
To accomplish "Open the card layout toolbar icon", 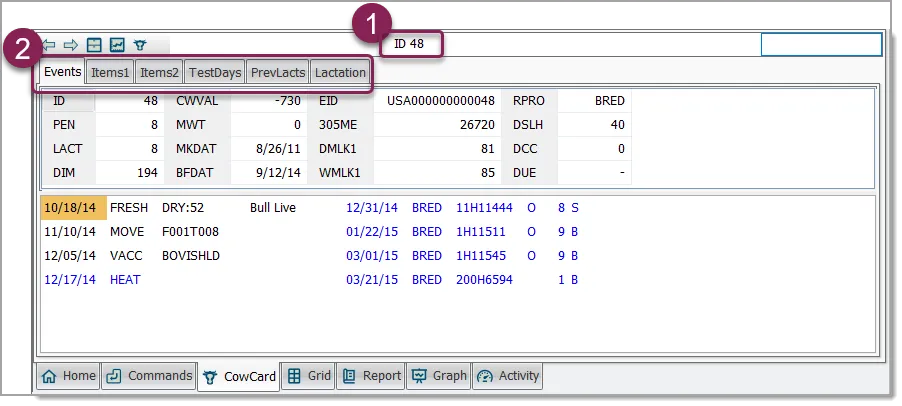I will click(x=94, y=45).
